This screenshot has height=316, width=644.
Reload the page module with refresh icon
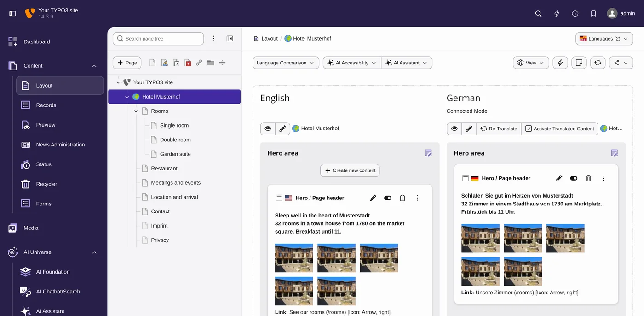coord(598,63)
